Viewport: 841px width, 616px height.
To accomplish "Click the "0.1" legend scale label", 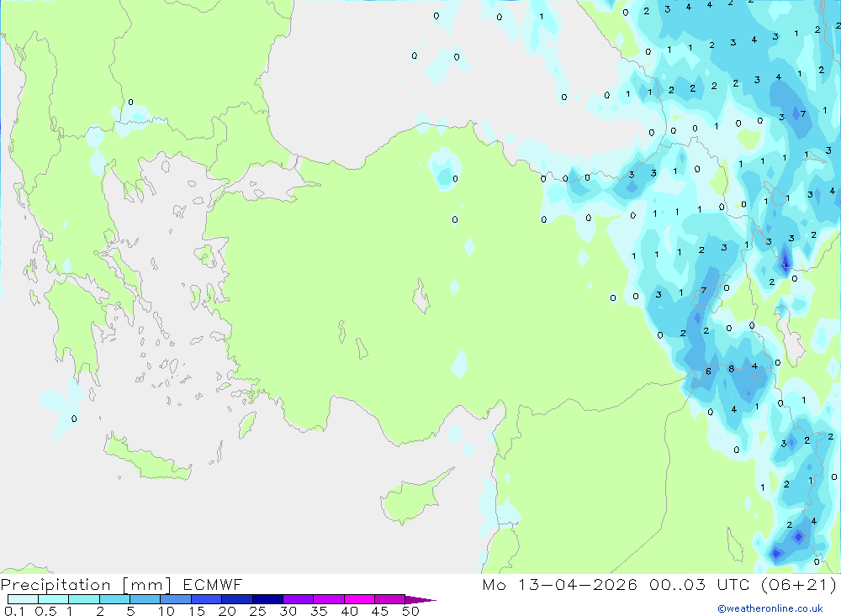I will pos(14,611).
